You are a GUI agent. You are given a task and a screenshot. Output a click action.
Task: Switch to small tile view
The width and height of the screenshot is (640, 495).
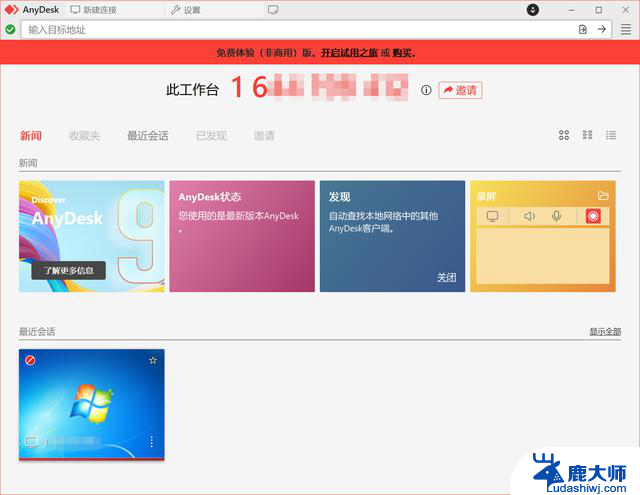pos(587,135)
